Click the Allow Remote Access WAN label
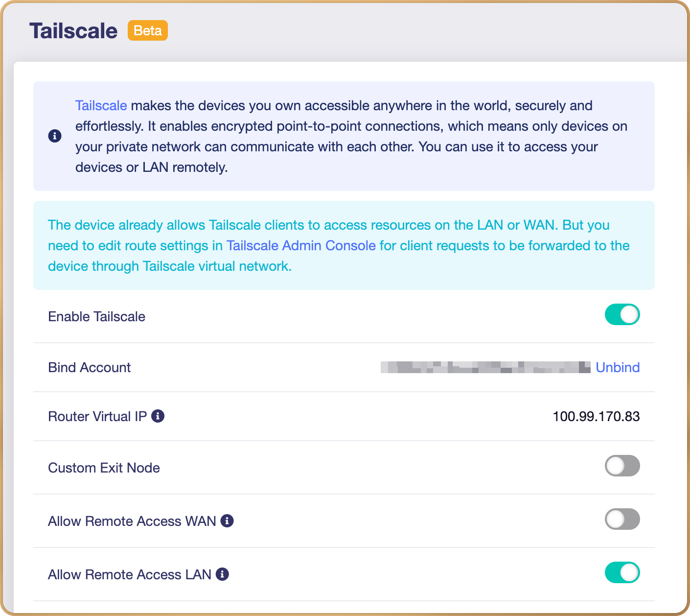This screenshot has height=616, width=690. tap(132, 521)
